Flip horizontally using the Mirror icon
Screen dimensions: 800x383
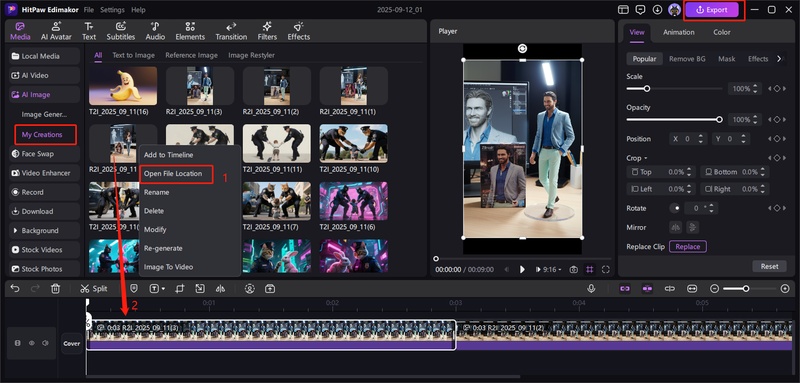click(676, 227)
